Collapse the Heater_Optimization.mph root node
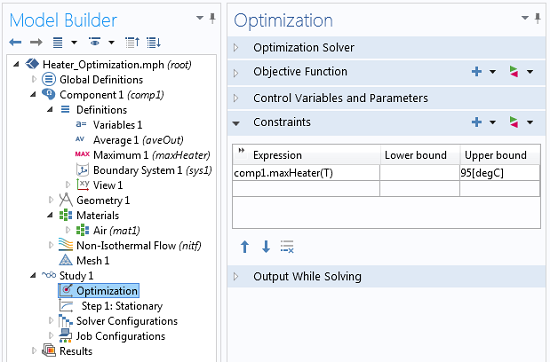 tap(16, 64)
